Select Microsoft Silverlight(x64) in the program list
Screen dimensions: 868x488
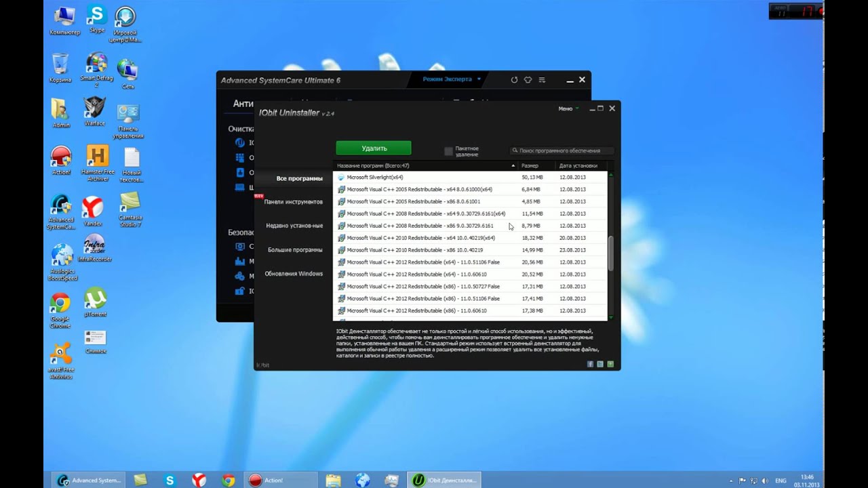tap(374, 178)
